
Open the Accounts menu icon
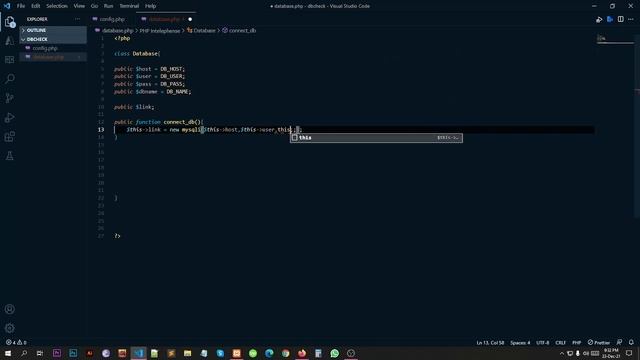pyautogui.click(x=10, y=309)
